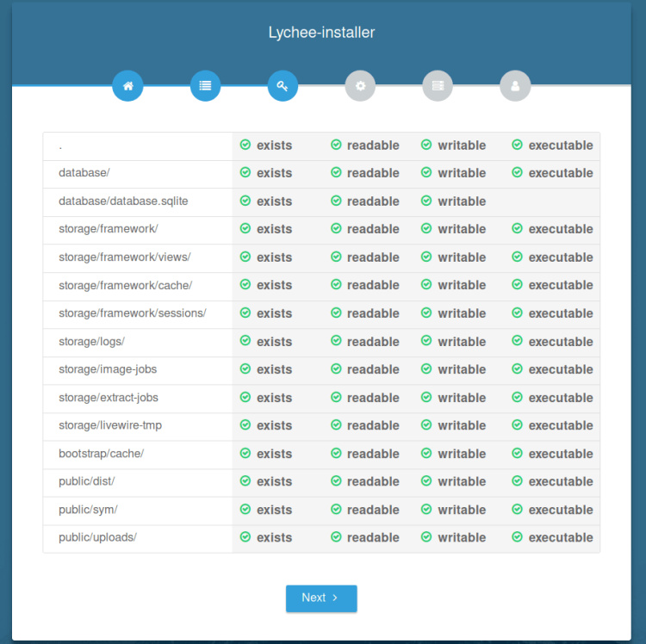646x644 pixels.
Task: Click executable check icon for public/uploads/
Action: pos(517,537)
